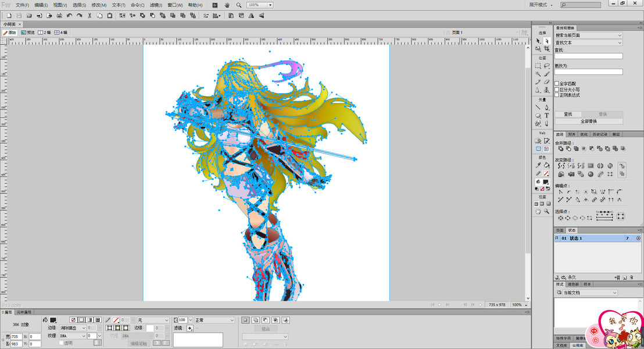Select the Rubber Stamp tool
The width and height of the screenshot is (644, 349).
547,90
